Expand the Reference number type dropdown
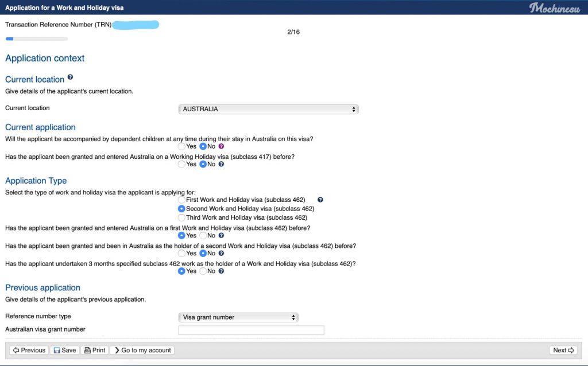Image resolution: width=588 pixels, height=366 pixels. [x=238, y=317]
